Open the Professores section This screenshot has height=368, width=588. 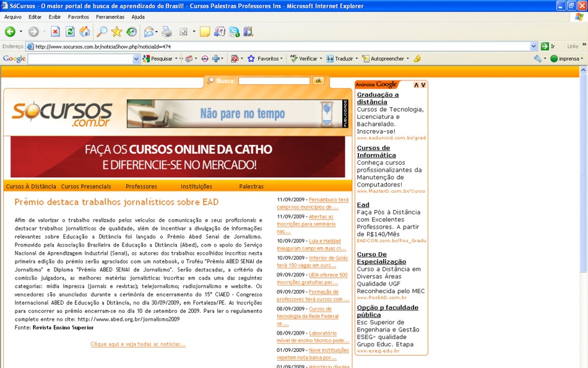tap(141, 186)
